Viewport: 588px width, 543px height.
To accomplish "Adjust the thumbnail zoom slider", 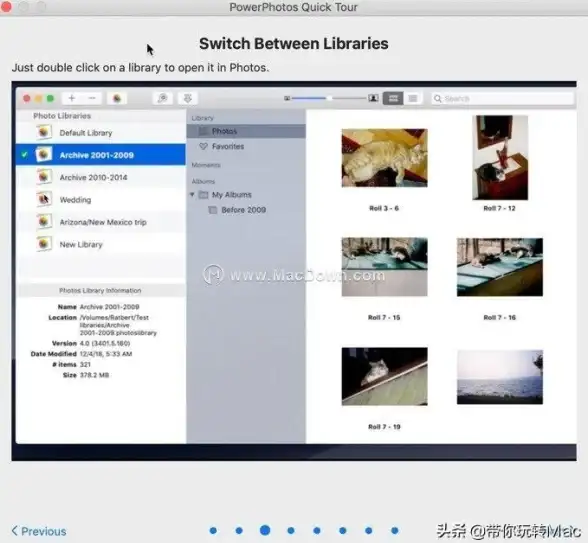I will tap(329, 98).
